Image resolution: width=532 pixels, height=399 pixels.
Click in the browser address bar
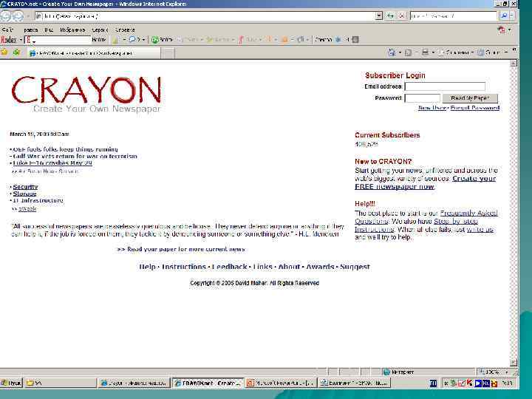(205, 16)
